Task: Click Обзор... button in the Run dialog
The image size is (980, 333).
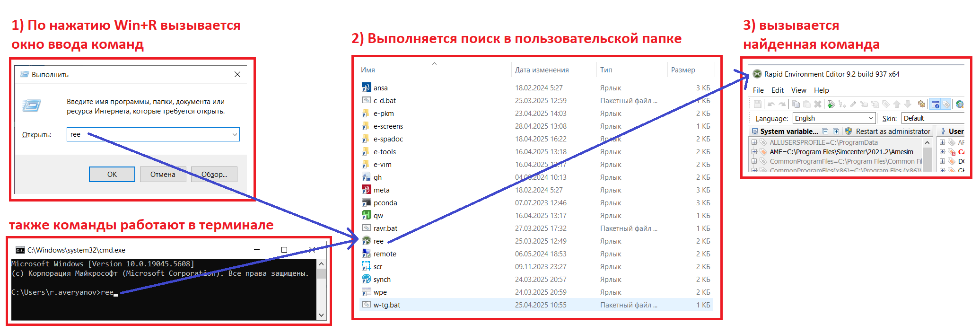Action: click(x=214, y=174)
